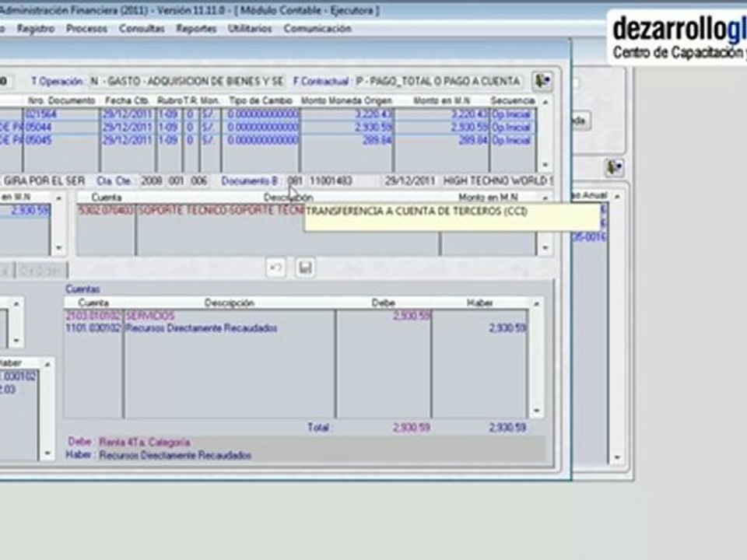This screenshot has width=747, height=560.
Task: Click Op.Inicial in the 021564 row
Action: click(x=511, y=114)
